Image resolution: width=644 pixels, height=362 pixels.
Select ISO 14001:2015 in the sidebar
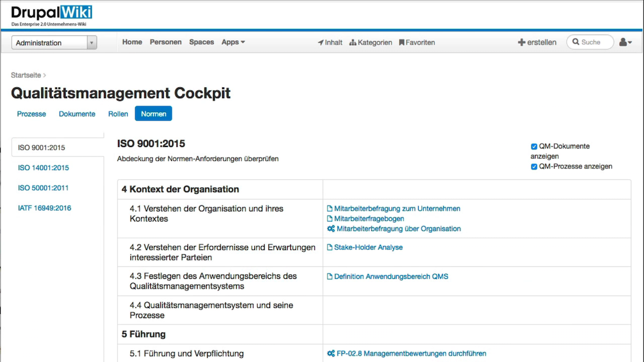tap(43, 168)
